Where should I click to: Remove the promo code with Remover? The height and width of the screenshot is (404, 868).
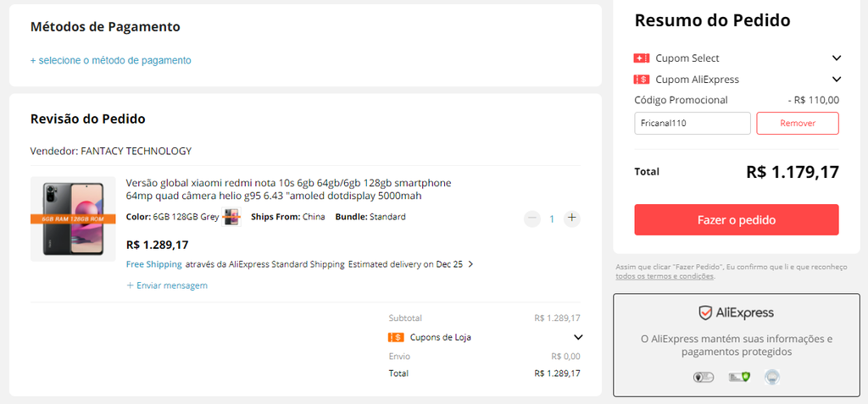pyautogui.click(x=798, y=124)
